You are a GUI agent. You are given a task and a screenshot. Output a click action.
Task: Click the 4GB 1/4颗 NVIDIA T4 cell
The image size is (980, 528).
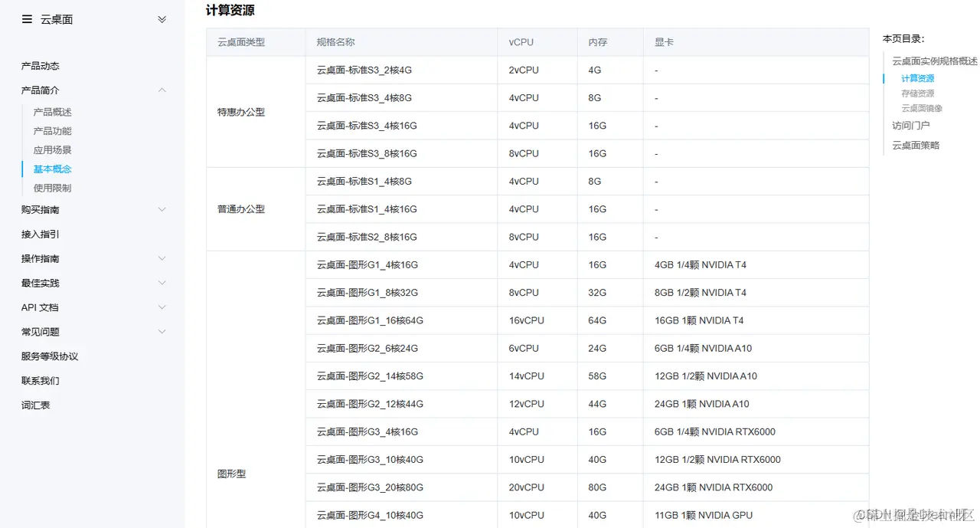(x=756, y=265)
